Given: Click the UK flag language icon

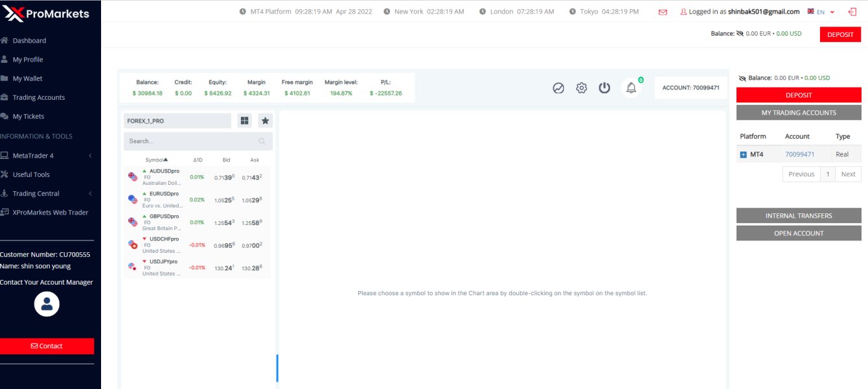Looking at the screenshot, I should (810, 12).
